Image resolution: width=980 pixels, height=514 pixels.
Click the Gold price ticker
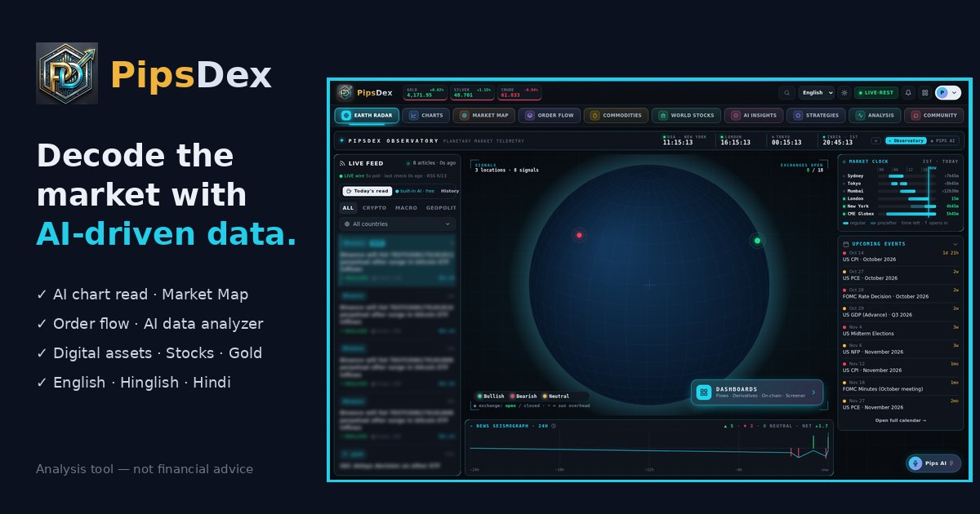[425, 93]
